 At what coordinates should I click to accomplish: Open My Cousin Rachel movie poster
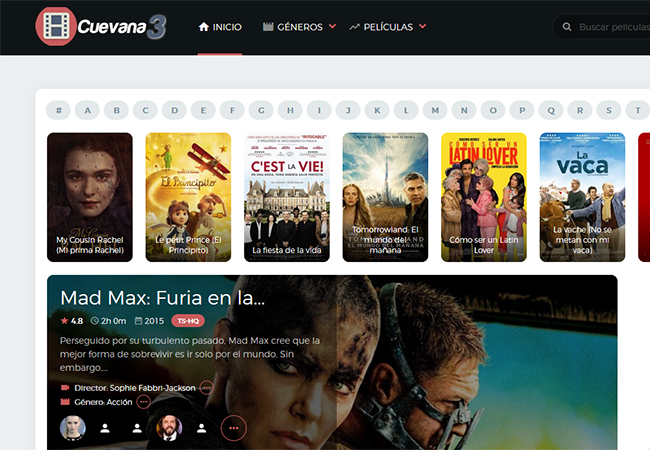tap(90, 197)
